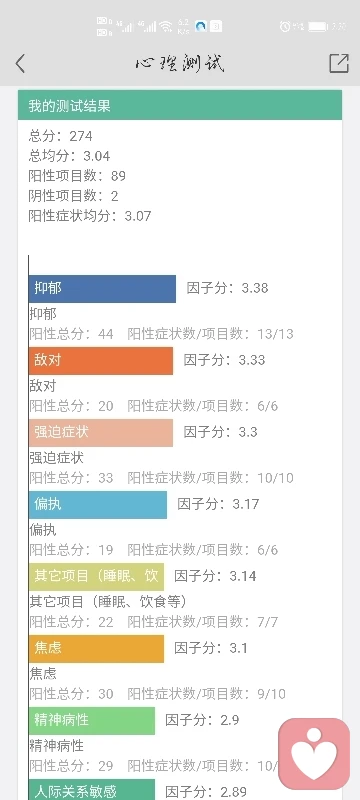Tap the Wi-Fi status icon
Screen dimensions: 360x800
(x=166, y=27)
